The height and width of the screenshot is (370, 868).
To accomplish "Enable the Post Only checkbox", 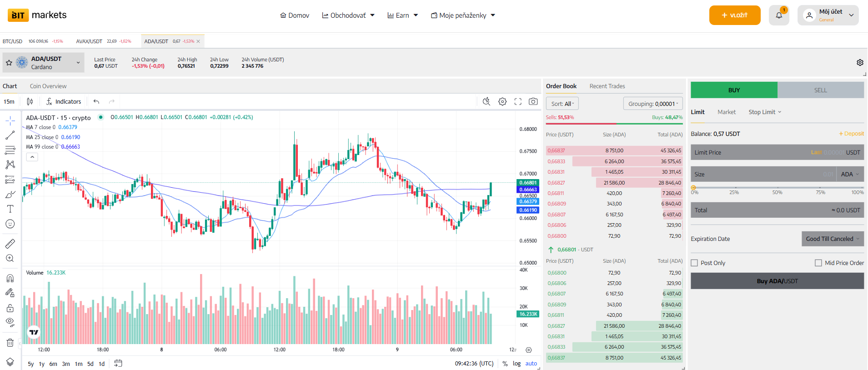I will pos(694,263).
